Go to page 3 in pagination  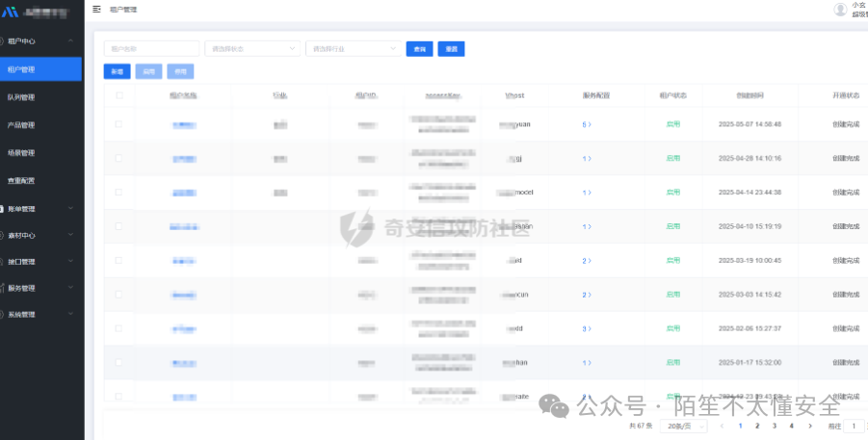(x=775, y=426)
